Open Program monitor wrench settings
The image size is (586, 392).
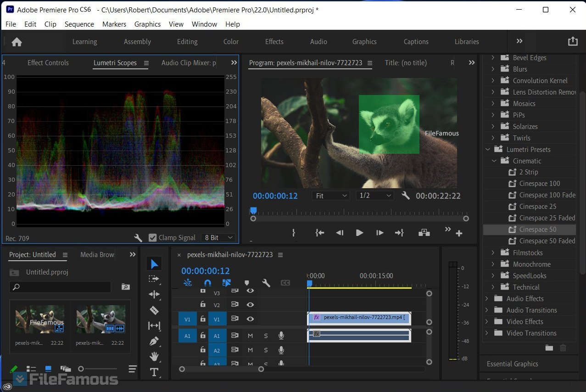tap(405, 196)
